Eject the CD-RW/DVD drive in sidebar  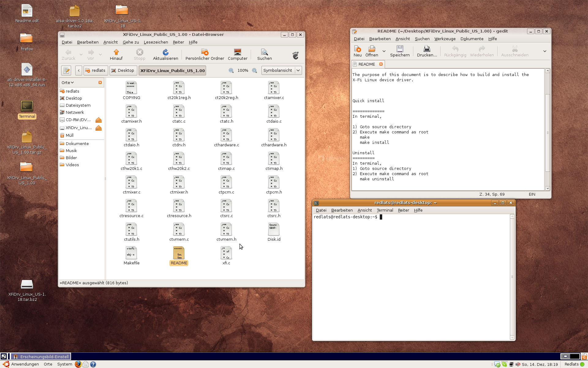[x=98, y=120]
